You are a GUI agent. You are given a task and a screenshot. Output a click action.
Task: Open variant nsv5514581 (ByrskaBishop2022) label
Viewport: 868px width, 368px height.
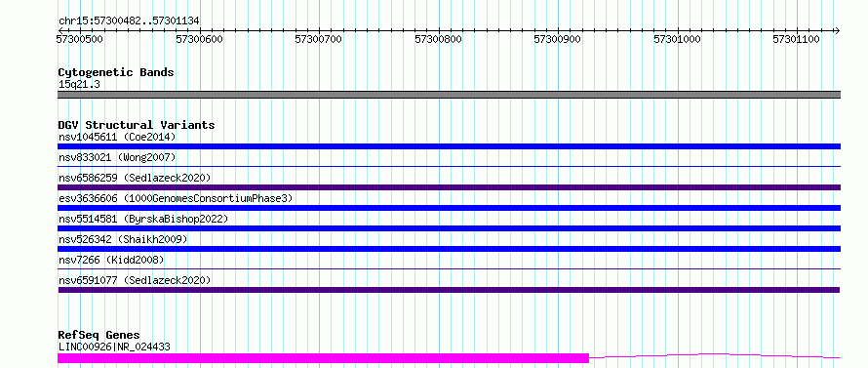143,219
